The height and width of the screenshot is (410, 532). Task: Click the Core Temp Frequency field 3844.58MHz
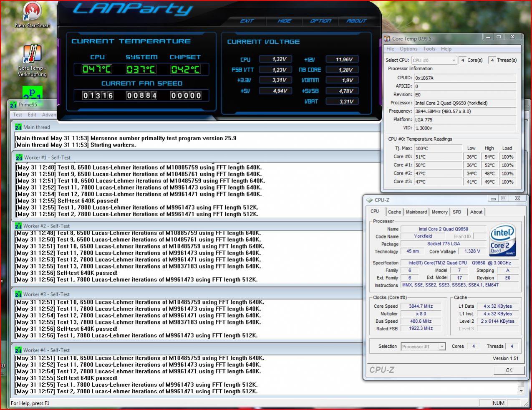465,111
